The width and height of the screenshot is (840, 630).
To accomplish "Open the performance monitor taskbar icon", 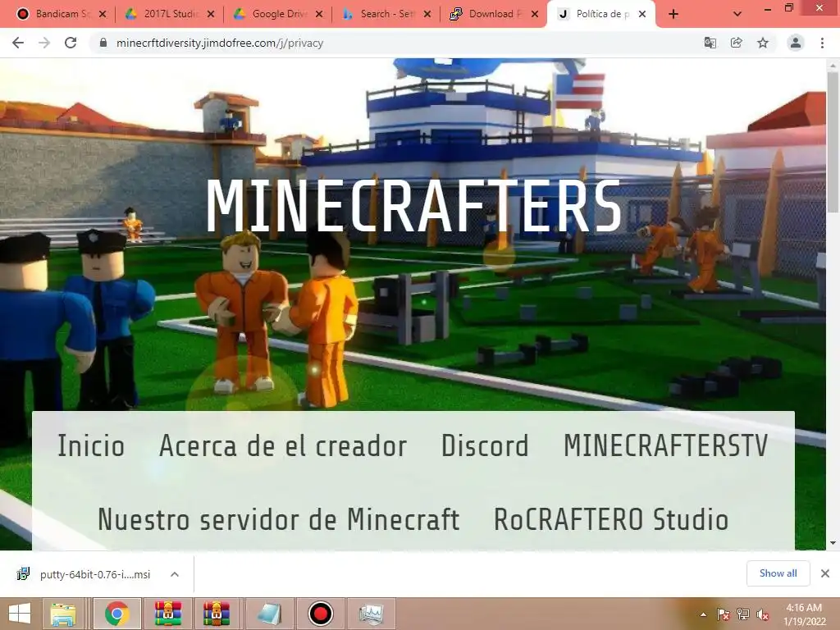I will point(371,614).
